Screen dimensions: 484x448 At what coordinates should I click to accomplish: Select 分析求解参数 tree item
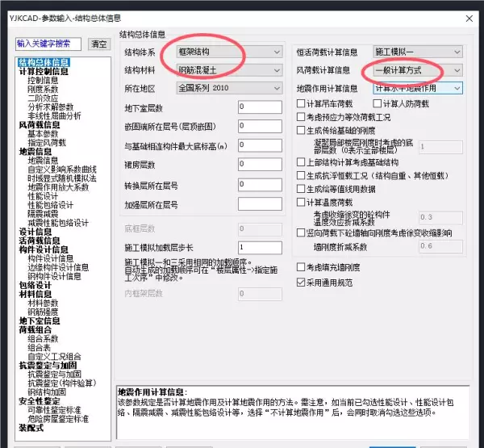[x=51, y=107]
